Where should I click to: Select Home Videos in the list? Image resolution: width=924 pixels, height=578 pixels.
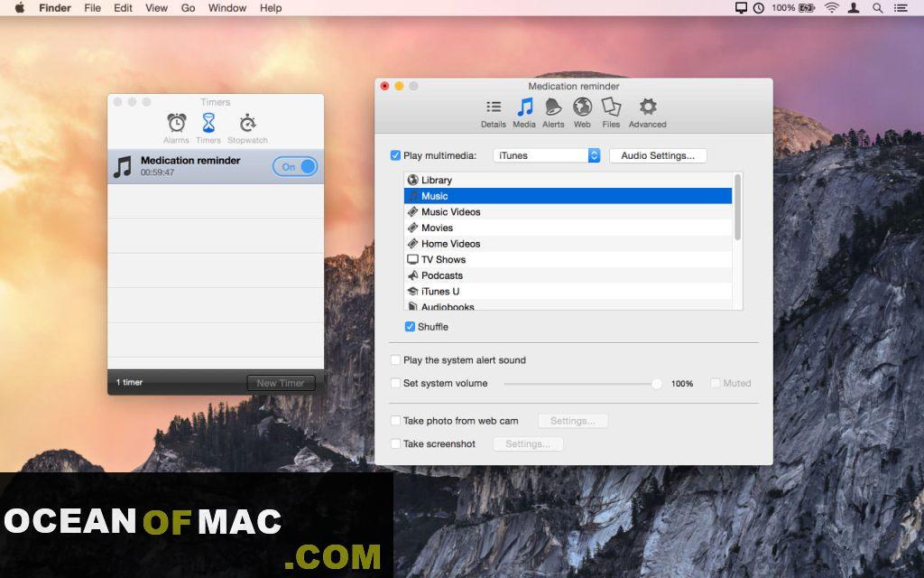coord(568,244)
